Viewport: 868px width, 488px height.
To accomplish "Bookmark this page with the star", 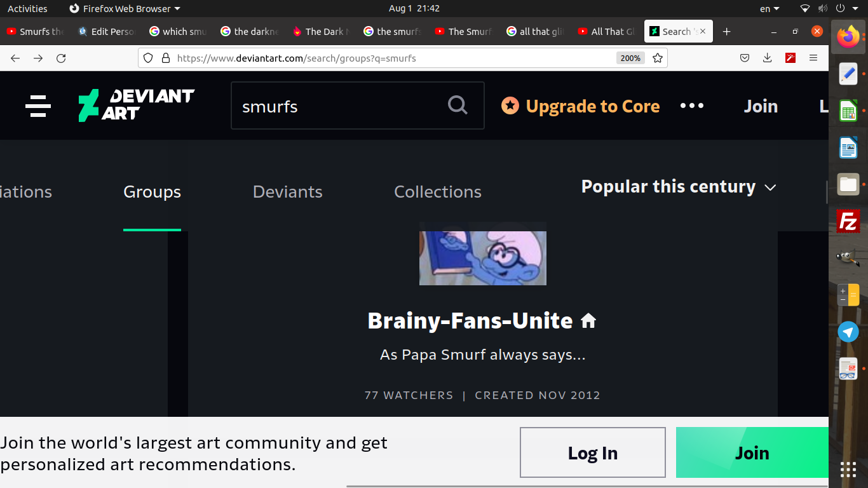I will pyautogui.click(x=658, y=58).
